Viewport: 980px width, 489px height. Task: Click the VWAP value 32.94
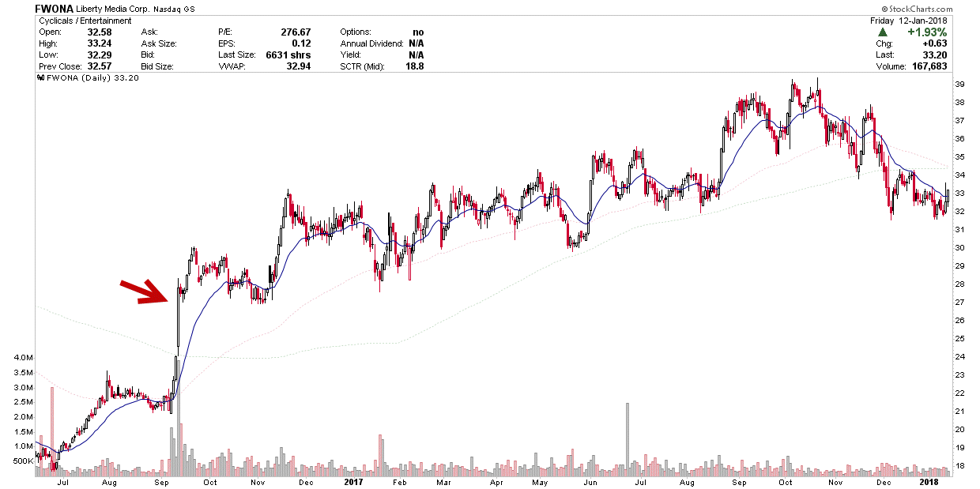pos(300,66)
